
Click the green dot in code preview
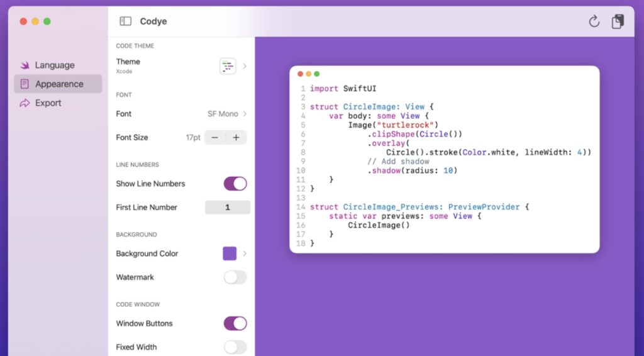pos(317,74)
